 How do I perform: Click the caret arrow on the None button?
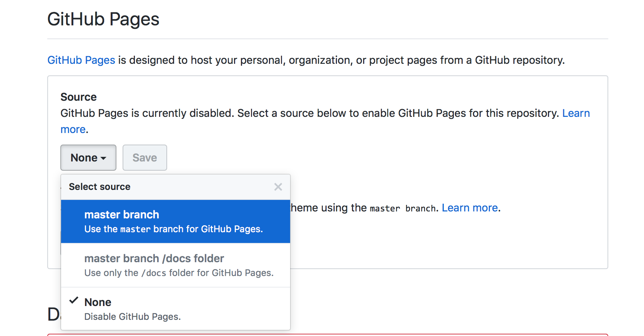(103, 158)
